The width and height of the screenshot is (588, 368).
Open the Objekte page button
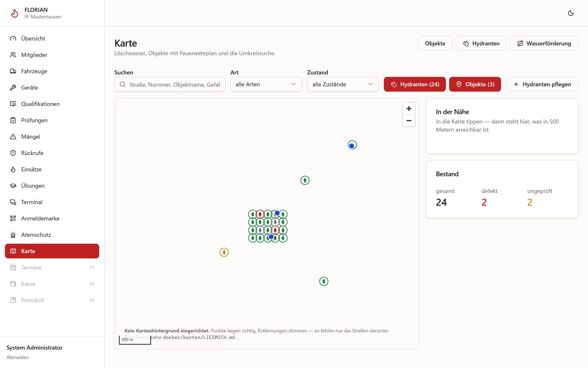tap(435, 43)
